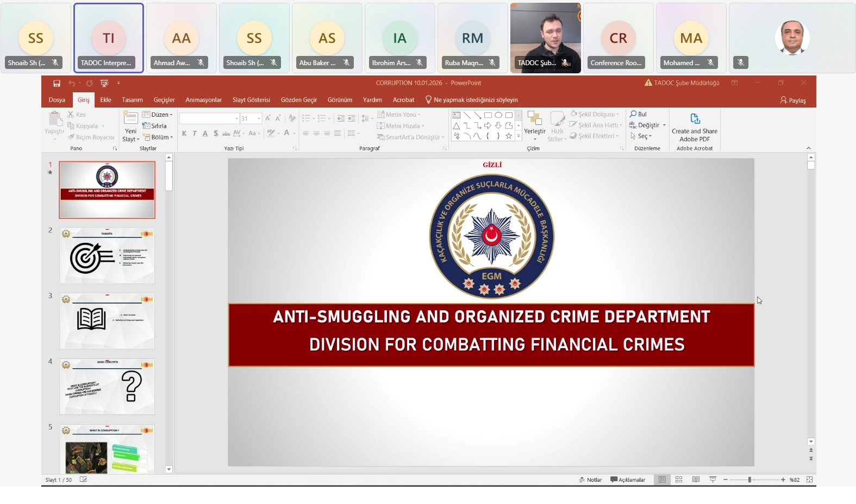
Task: Select the oval shape in shapes gallery
Action: click(498, 115)
